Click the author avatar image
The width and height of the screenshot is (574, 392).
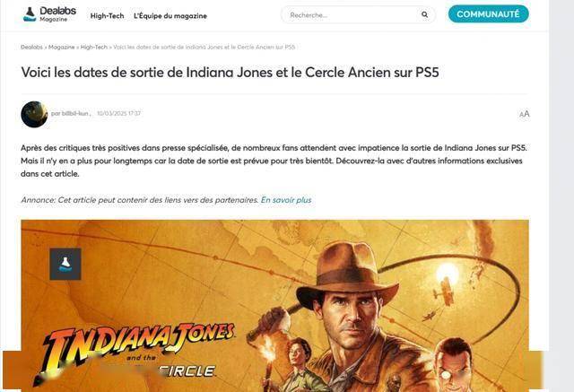[x=34, y=114]
